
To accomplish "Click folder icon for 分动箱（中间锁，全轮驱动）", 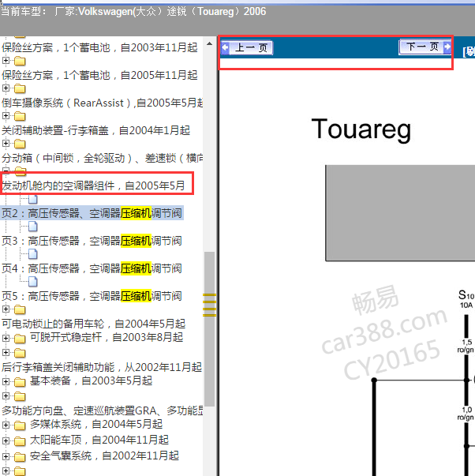I will 20,144.
